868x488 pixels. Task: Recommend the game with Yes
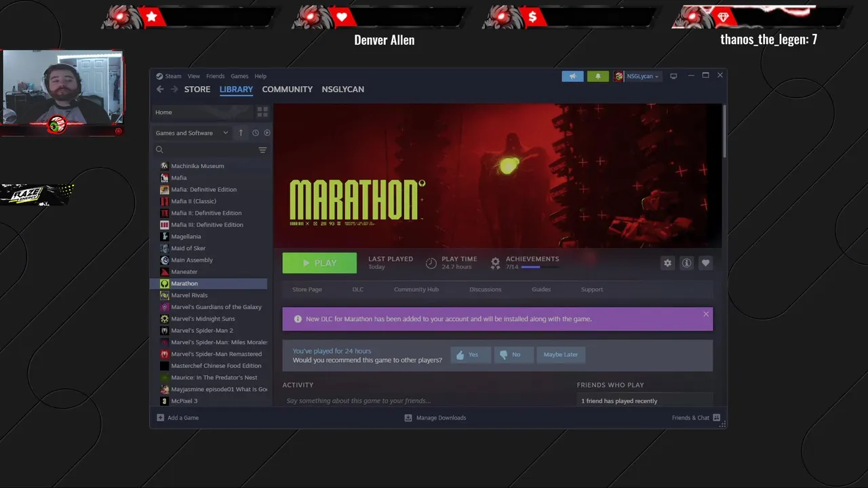pyautogui.click(x=471, y=354)
